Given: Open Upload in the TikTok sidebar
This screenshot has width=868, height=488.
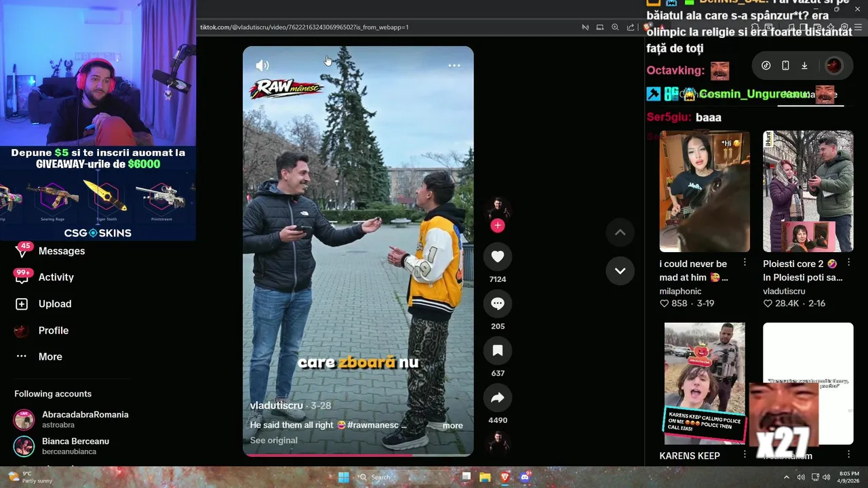Looking at the screenshot, I should pos(55,304).
